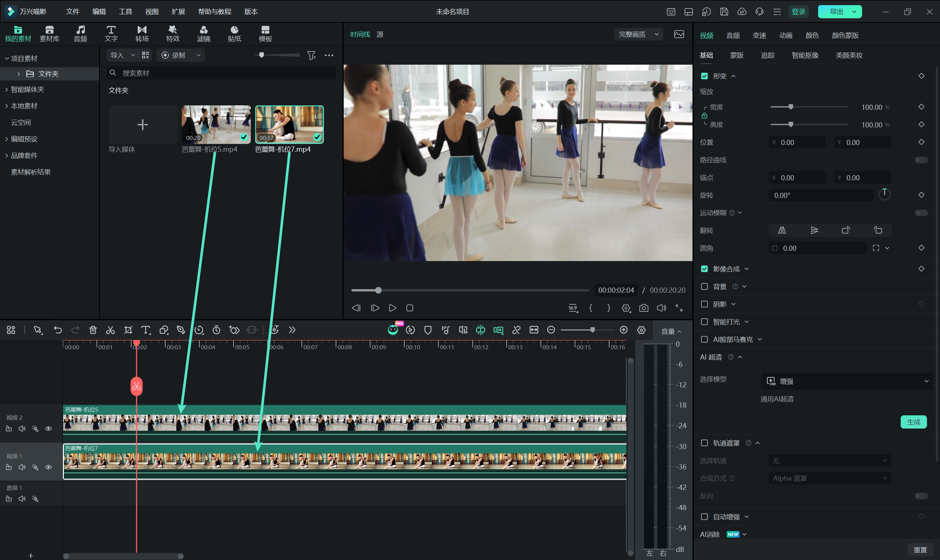This screenshot has width=940, height=560.
Task: Open the 文件 menu
Action: 72,12
